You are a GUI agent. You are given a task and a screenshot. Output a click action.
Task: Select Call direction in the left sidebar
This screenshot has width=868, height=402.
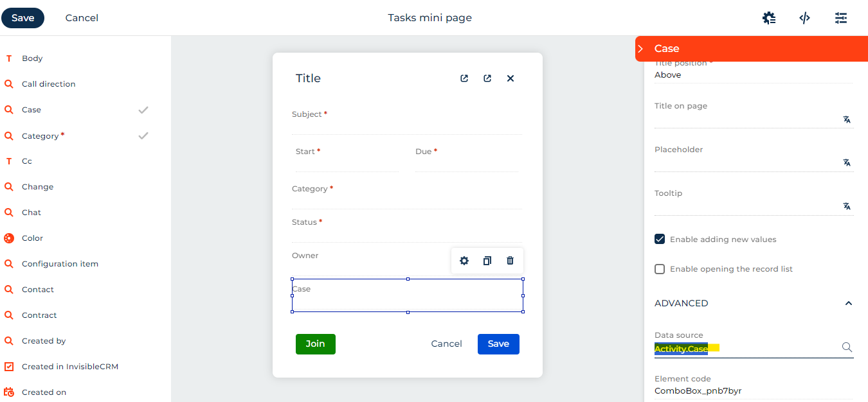(x=48, y=83)
